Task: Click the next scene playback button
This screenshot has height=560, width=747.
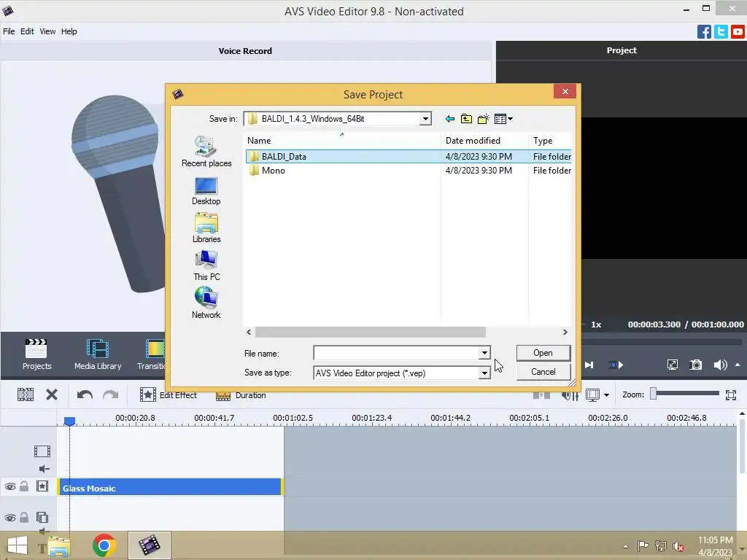Action: coord(616,365)
